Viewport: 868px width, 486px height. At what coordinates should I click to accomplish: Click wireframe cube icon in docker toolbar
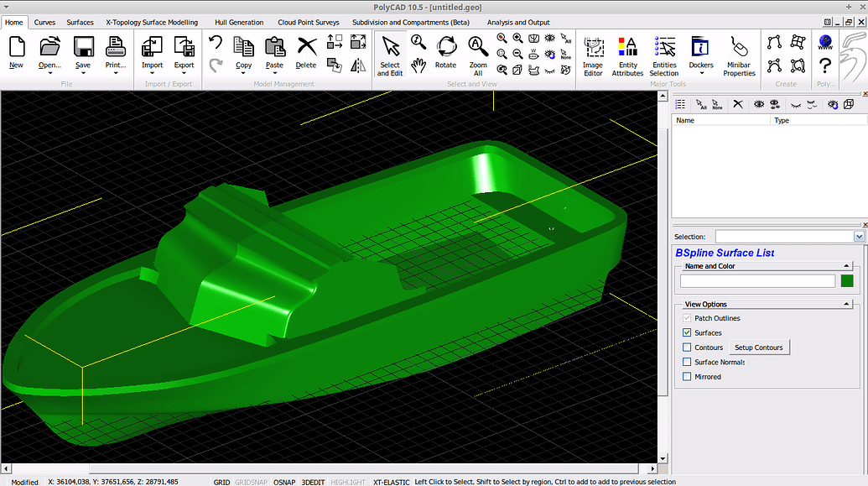click(849, 104)
